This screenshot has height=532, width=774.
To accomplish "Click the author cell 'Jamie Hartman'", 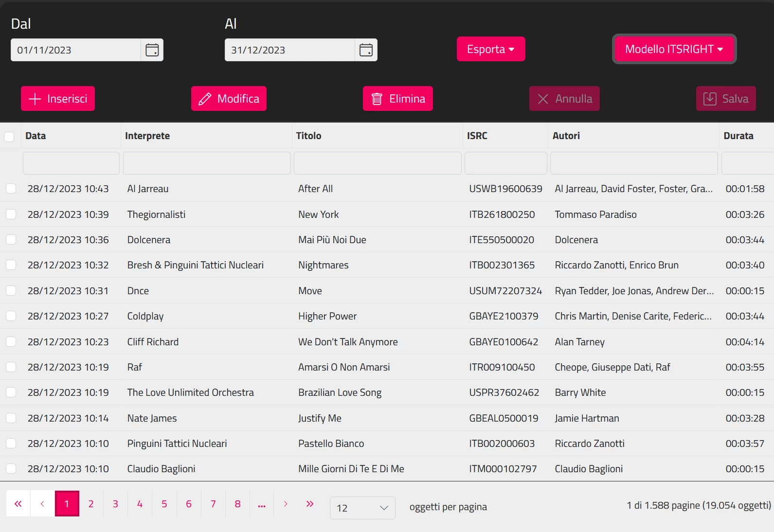I will click(x=587, y=418).
